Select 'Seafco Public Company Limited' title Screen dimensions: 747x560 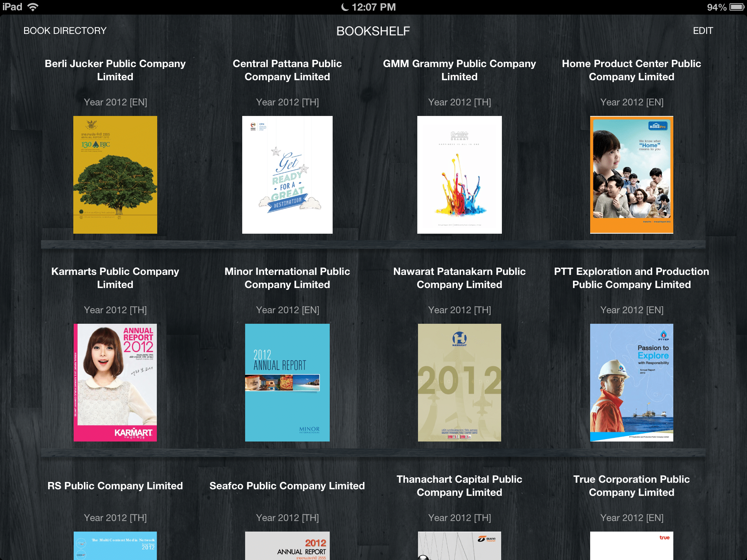[x=287, y=486]
